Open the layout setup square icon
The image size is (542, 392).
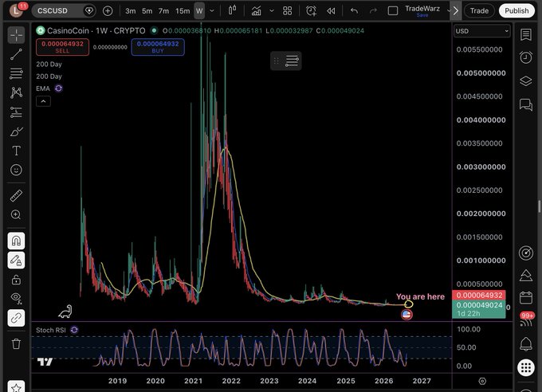[393, 10]
